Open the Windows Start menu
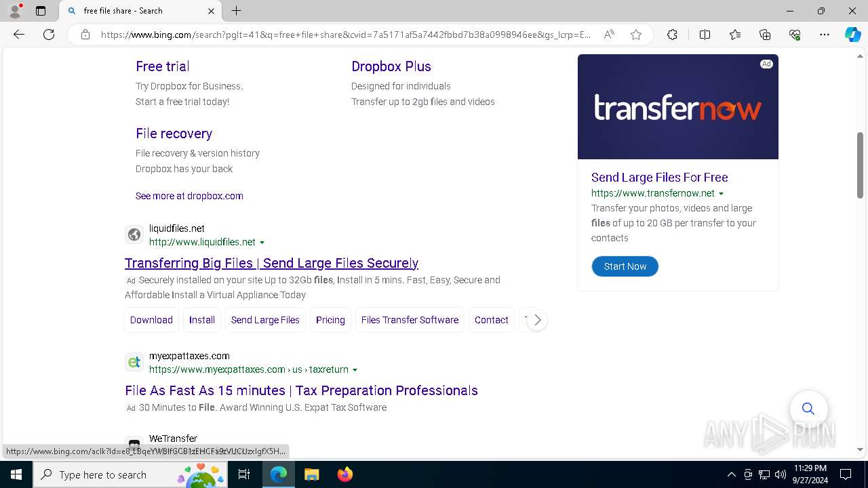 click(x=16, y=474)
